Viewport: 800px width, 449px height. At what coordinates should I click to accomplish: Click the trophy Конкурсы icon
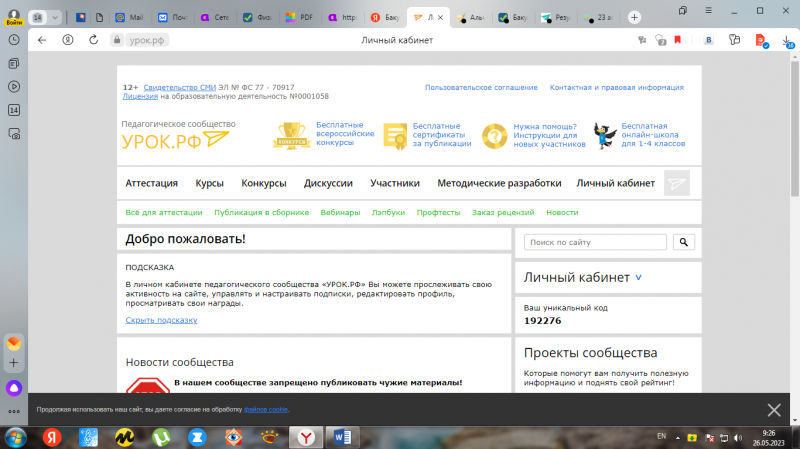[291, 135]
